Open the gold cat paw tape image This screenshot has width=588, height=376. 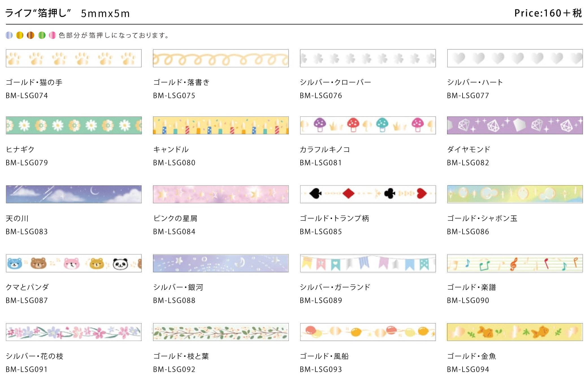pyautogui.click(x=73, y=58)
